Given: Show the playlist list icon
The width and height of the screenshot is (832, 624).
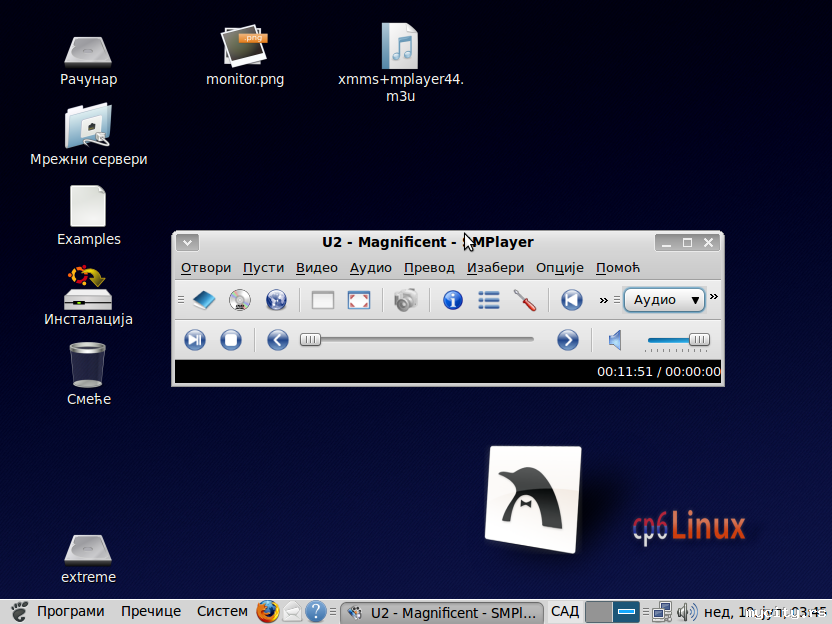Looking at the screenshot, I should (489, 300).
